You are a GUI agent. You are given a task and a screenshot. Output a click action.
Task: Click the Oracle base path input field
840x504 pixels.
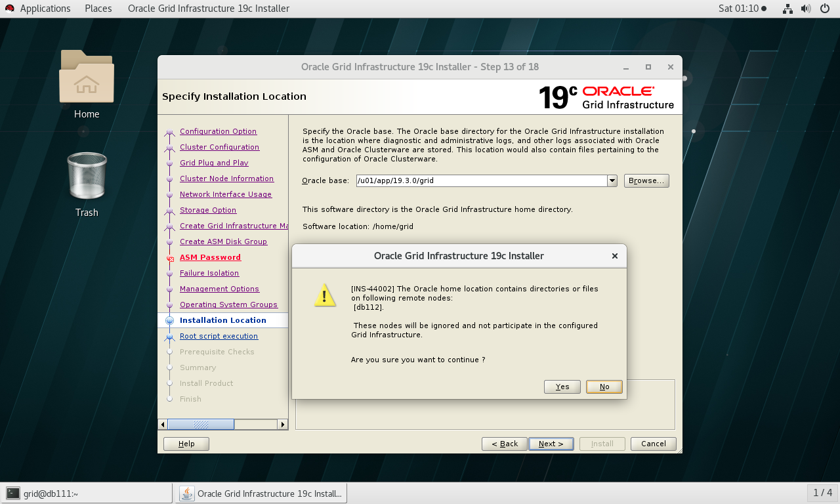pos(482,181)
